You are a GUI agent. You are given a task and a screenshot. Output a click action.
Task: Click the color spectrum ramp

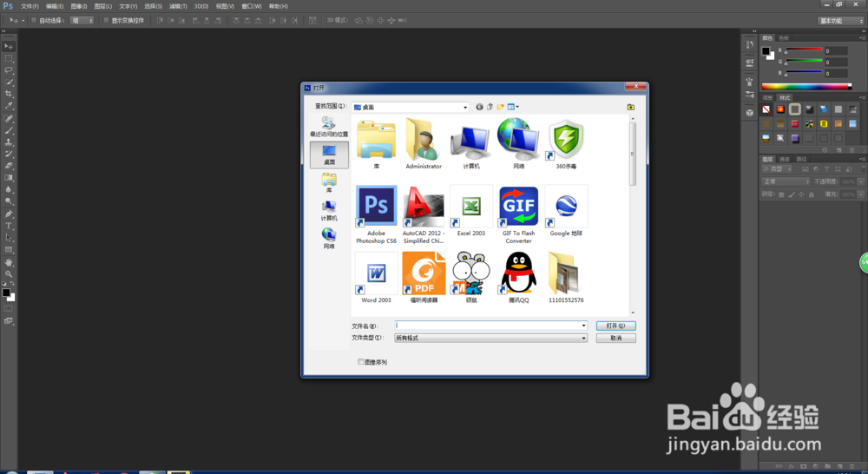point(806,87)
